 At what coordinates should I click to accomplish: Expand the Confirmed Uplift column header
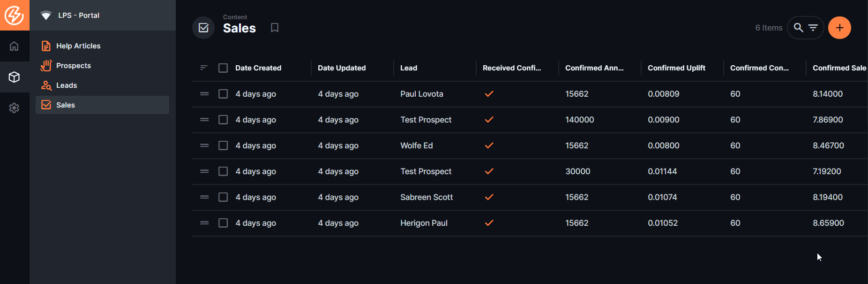coord(676,68)
